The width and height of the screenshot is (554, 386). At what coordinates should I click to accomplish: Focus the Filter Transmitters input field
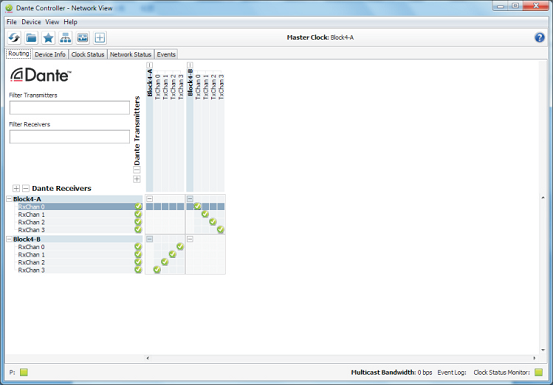pos(70,108)
